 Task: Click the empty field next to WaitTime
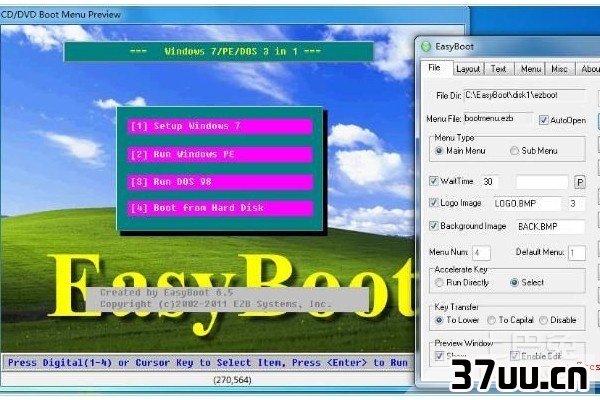(x=542, y=182)
